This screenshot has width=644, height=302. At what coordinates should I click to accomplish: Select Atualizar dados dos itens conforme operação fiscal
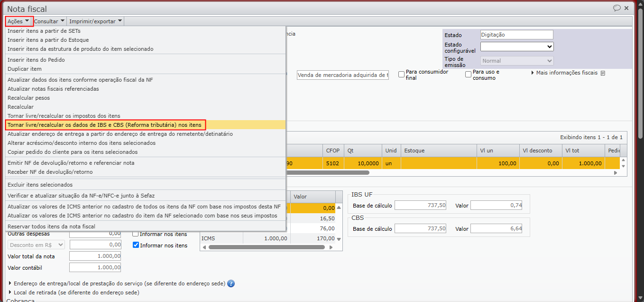click(145, 80)
